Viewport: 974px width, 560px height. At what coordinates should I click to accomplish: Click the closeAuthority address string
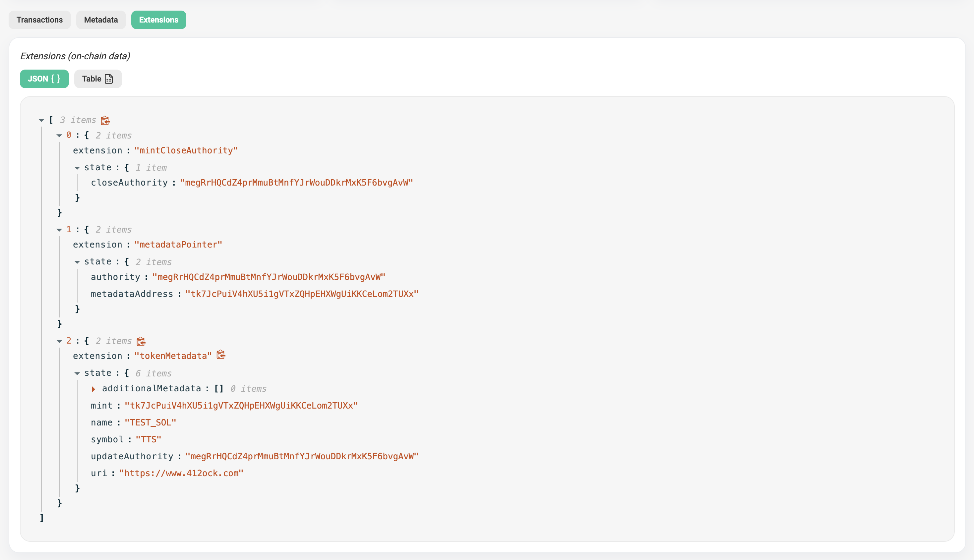[296, 183]
